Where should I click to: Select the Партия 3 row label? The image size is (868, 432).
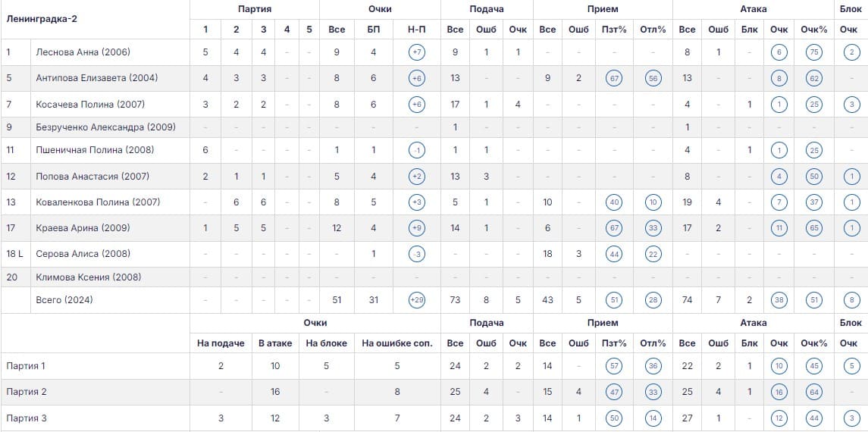(x=26, y=418)
